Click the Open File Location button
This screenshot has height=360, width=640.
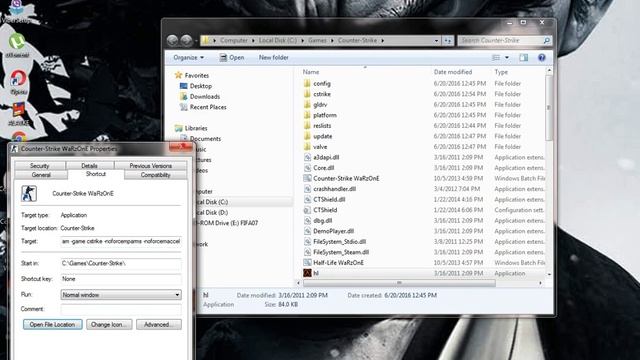coord(53,324)
